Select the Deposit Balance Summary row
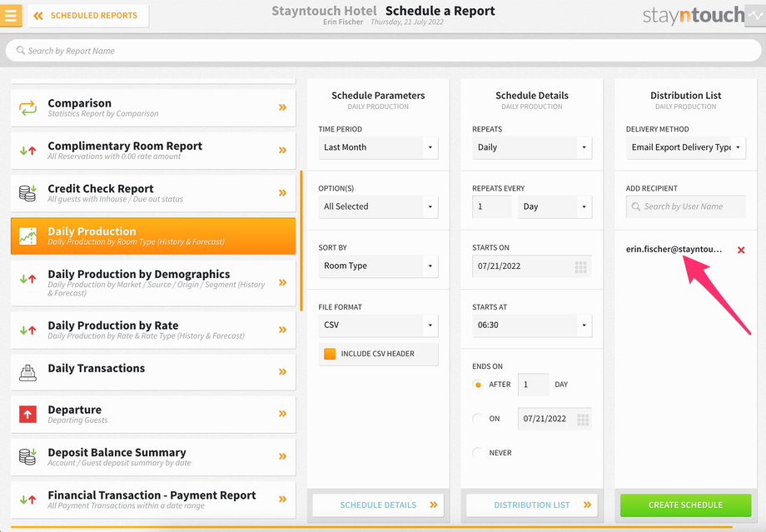 click(153, 457)
